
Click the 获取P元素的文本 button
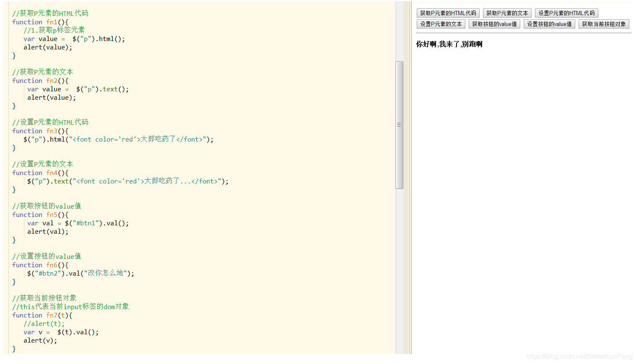pos(507,13)
